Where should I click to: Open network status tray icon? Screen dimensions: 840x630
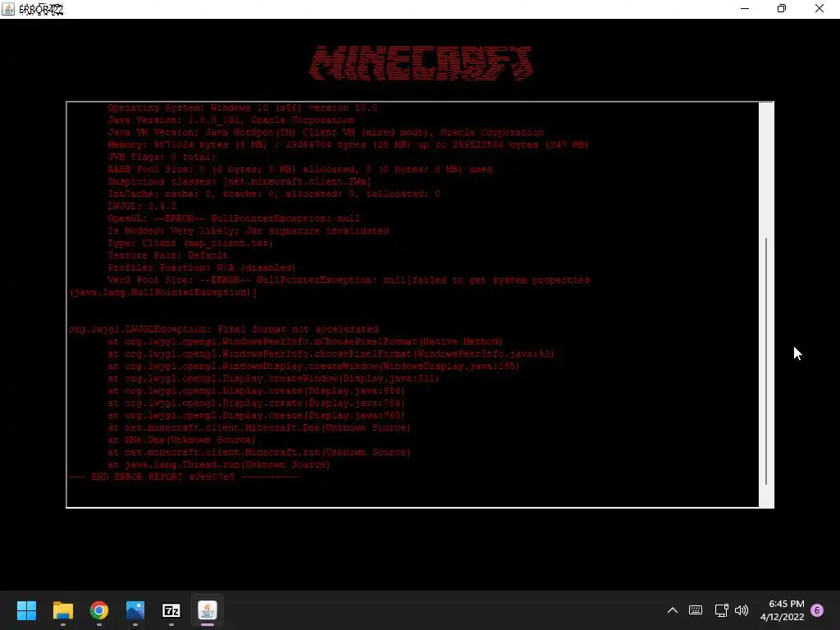tap(721, 610)
